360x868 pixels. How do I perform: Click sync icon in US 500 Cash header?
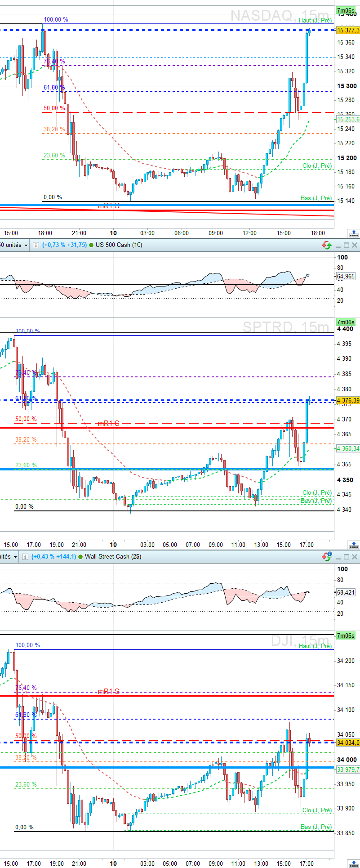pyautogui.click(x=327, y=245)
